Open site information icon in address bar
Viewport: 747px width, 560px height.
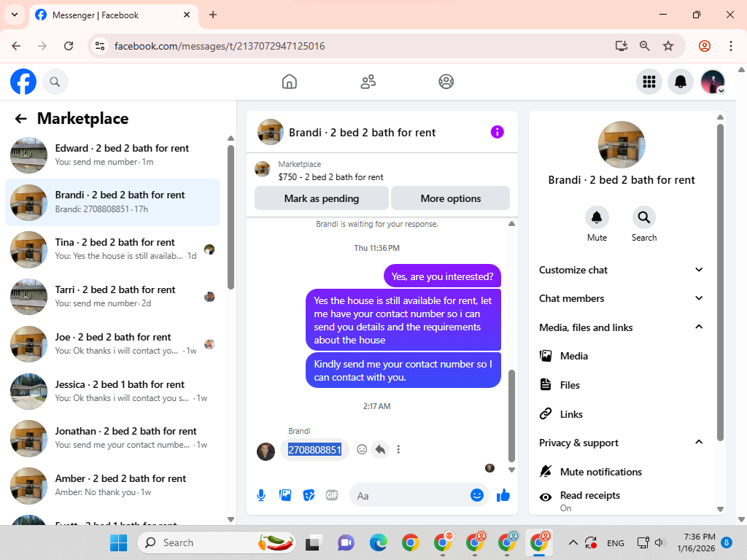coord(99,46)
